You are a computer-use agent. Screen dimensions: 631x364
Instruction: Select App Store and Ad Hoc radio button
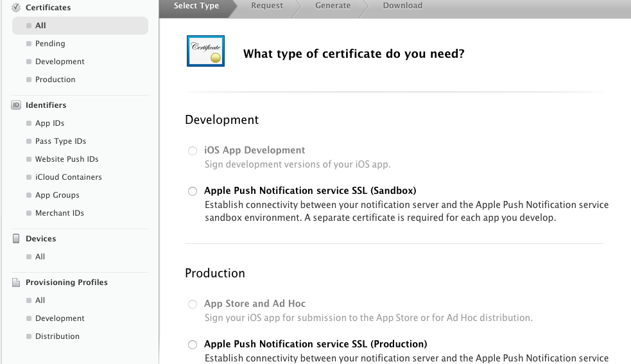coord(193,304)
